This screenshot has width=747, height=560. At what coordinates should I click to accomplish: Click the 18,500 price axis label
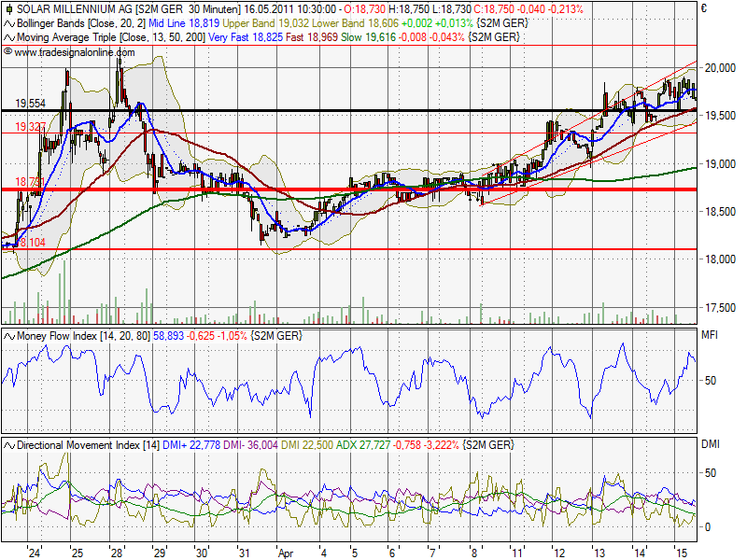[720, 212]
